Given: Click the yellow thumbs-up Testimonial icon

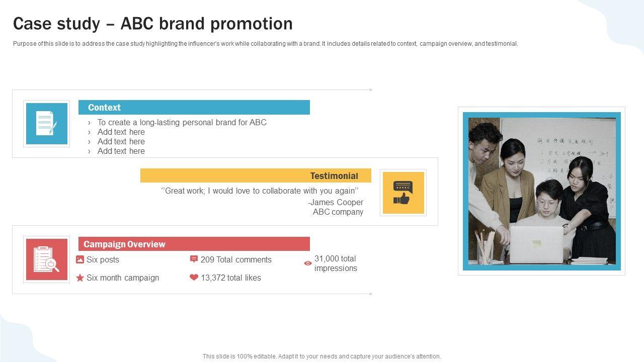Looking at the screenshot, I should pos(403,193).
